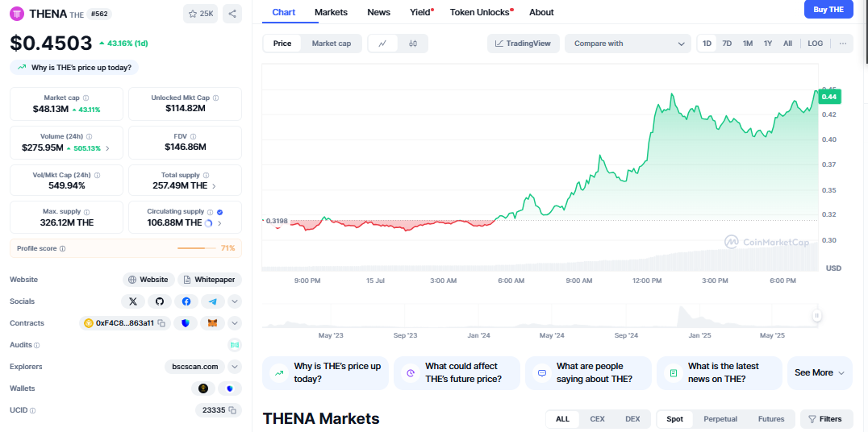Select the candlestick chart type
This screenshot has height=432, width=868.
point(412,44)
